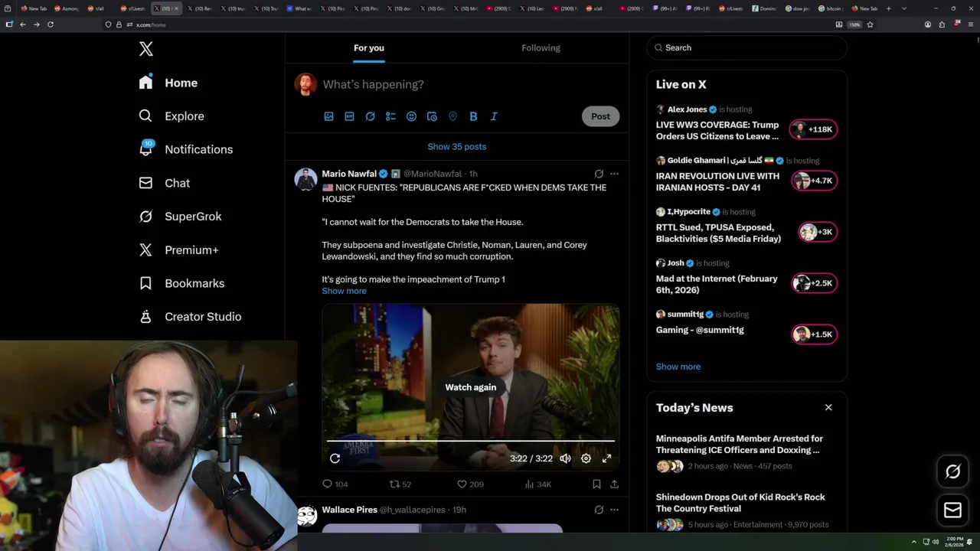
Task: Expand the video to fullscreen
Action: (606, 458)
